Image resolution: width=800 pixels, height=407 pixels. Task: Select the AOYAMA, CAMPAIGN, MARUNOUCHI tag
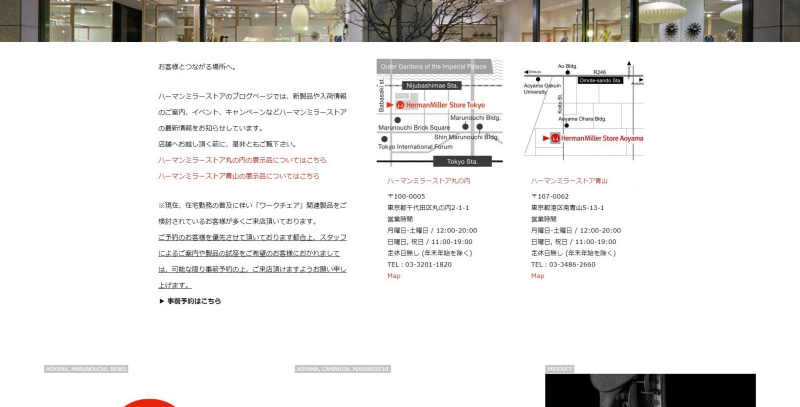(343, 369)
